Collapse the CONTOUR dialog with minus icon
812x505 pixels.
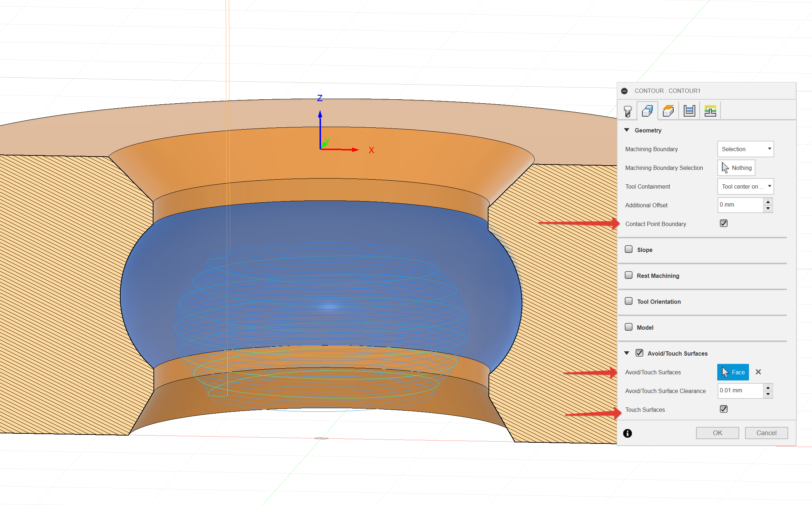tap(625, 91)
